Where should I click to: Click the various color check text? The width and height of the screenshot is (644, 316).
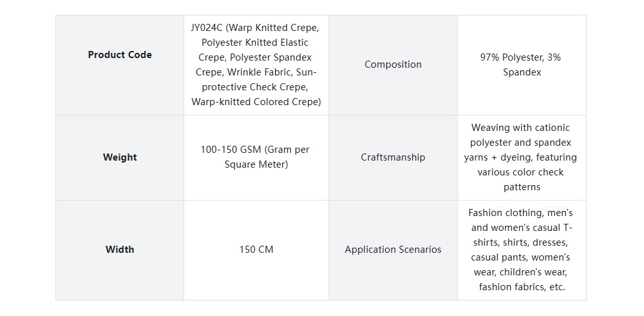520,172
